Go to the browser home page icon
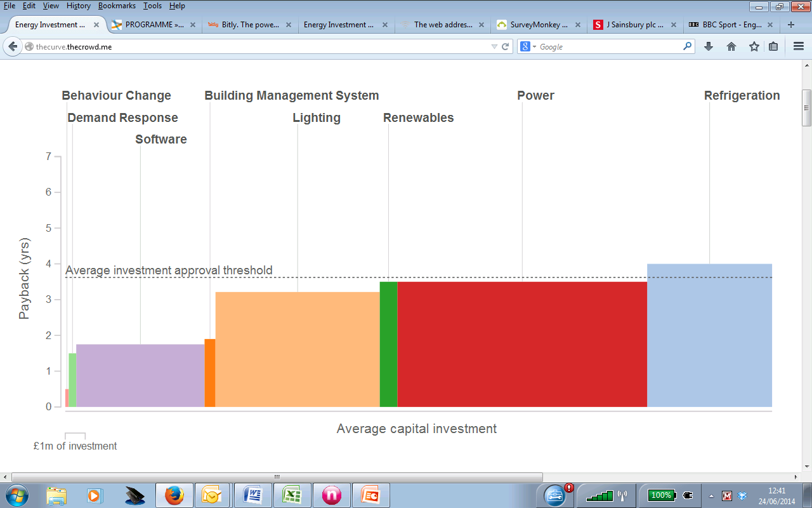This screenshot has width=812, height=508. point(731,46)
